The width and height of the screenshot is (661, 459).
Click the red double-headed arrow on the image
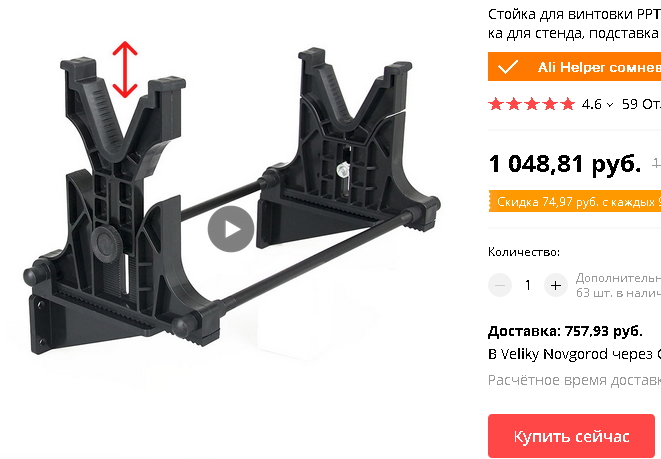tap(125, 70)
